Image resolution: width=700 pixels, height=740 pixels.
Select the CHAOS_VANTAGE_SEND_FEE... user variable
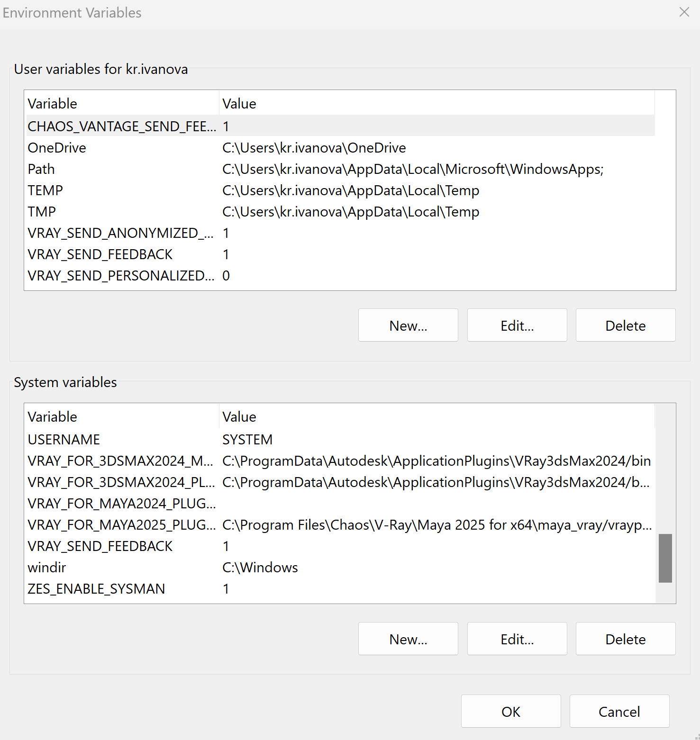pyautogui.click(x=340, y=126)
